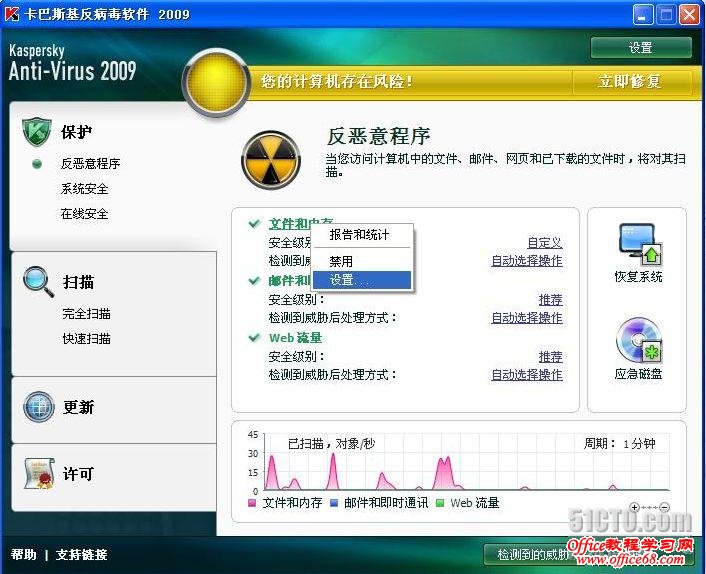Click 自定义 security level link
This screenshot has height=574, width=706.
(545, 243)
